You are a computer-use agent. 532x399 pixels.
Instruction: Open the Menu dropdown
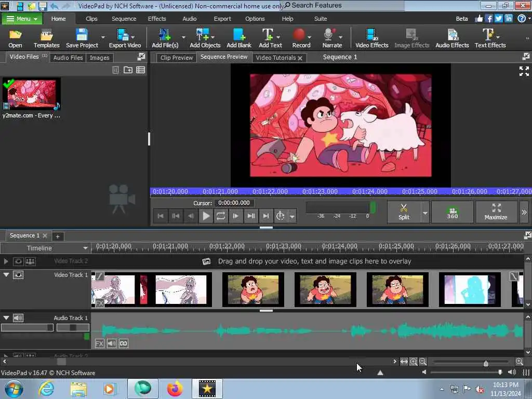22,19
